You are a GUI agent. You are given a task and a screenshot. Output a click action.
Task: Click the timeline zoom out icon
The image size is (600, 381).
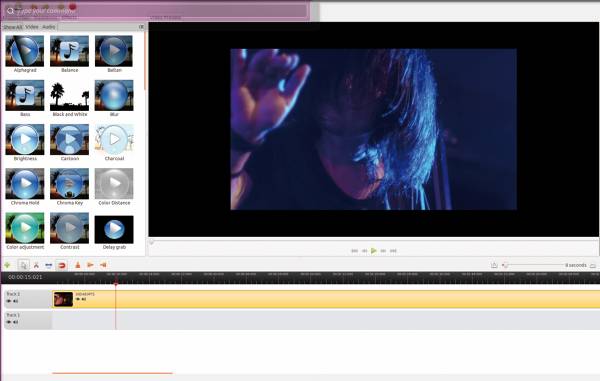click(x=494, y=265)
